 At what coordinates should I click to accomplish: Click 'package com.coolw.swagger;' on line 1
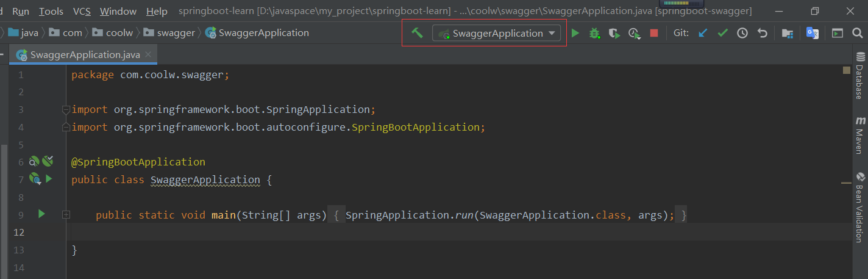coord(151,75)
